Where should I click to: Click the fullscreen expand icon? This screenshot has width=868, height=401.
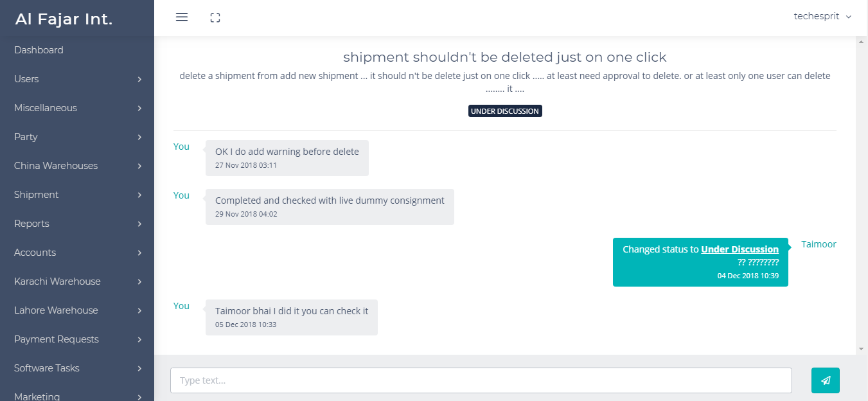pos(215,18)
